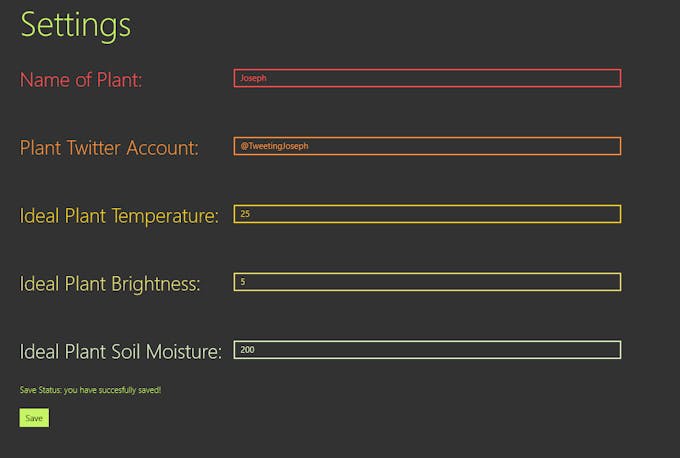The image size is (680, 458).
Task: Click the 'Plant Twitter Account:' label
Action: tap(109, 147)
